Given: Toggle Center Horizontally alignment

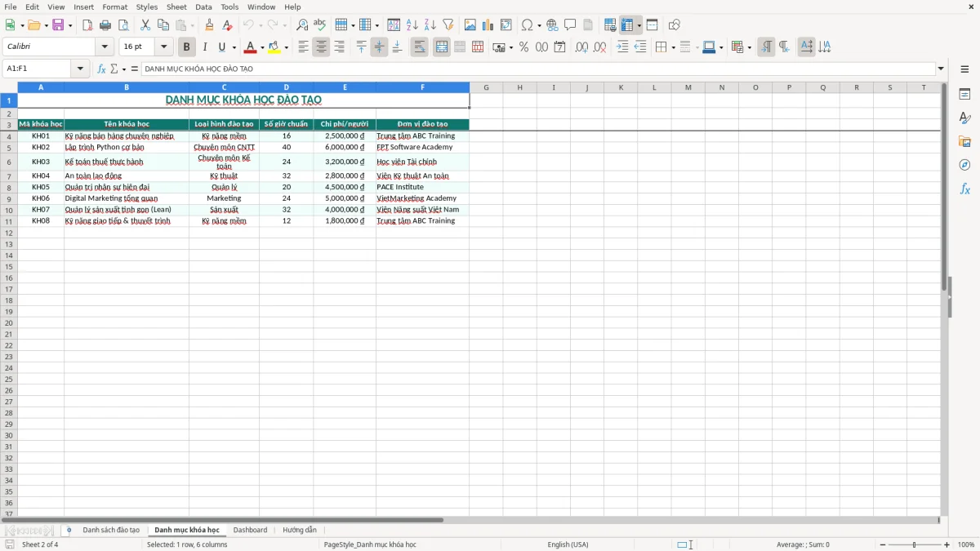Looking at the screenshot, I should point(321,47).
